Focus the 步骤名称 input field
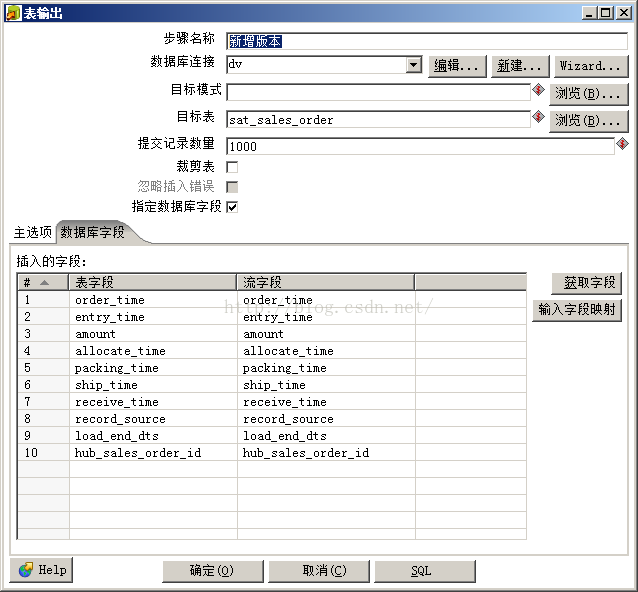638x592 pixels. click(x=427, y=41)
